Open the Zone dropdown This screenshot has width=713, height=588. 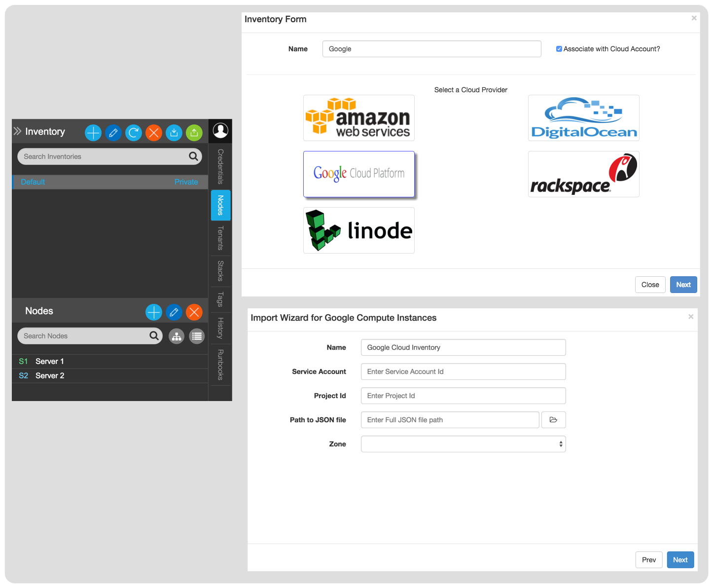[x=463, y=444]
